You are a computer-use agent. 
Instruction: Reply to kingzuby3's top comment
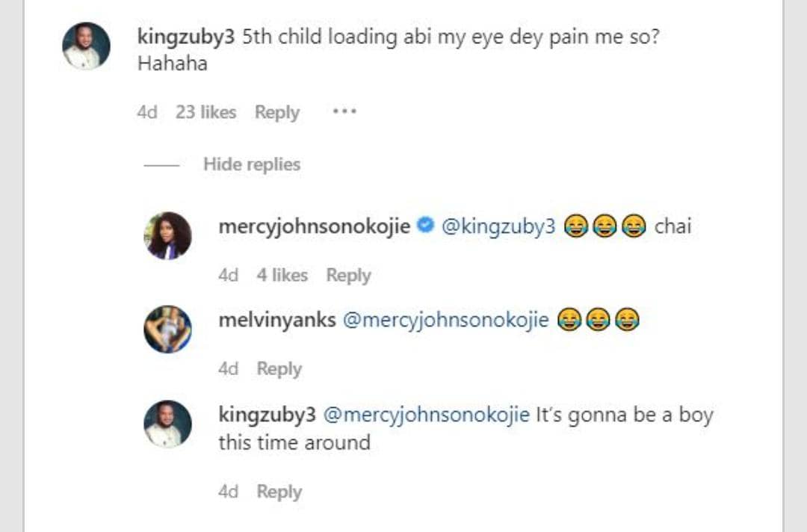click(276, 113)
